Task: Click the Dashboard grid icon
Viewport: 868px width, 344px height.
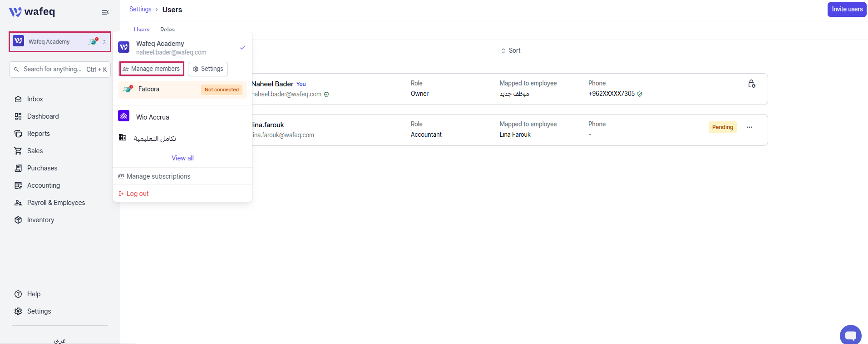Action: pyautogui.click(x=18, y=116)
